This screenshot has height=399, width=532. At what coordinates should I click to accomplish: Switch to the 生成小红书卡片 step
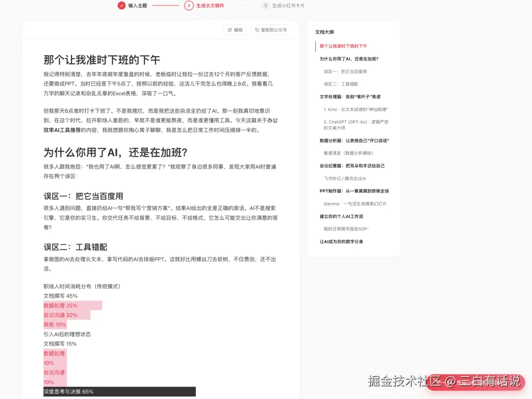pos(288,6)
